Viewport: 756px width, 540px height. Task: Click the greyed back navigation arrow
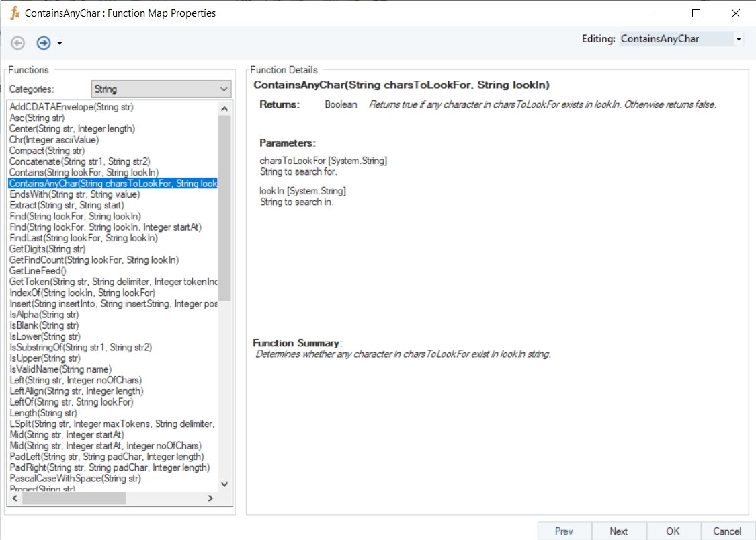pyautogui.click(x=18, y=43)
